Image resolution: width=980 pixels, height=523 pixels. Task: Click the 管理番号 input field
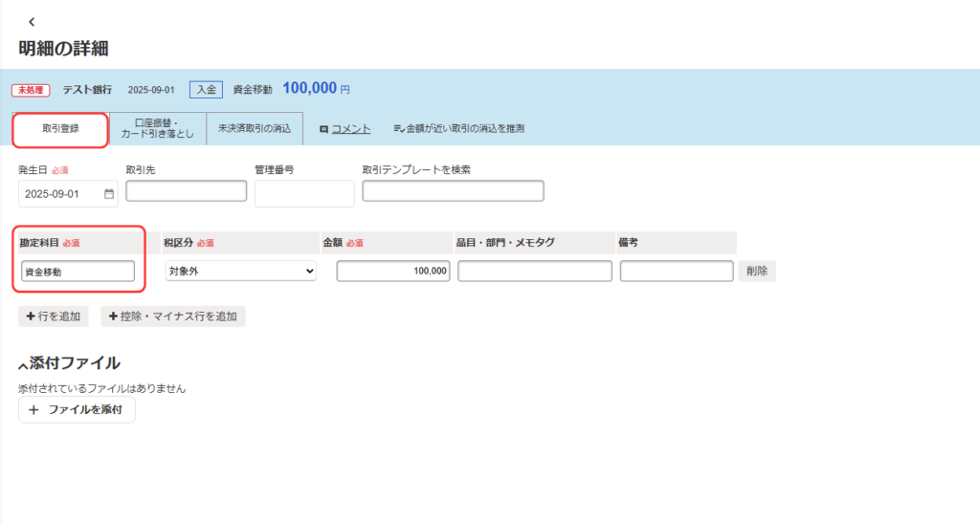(x=304, y=193)
